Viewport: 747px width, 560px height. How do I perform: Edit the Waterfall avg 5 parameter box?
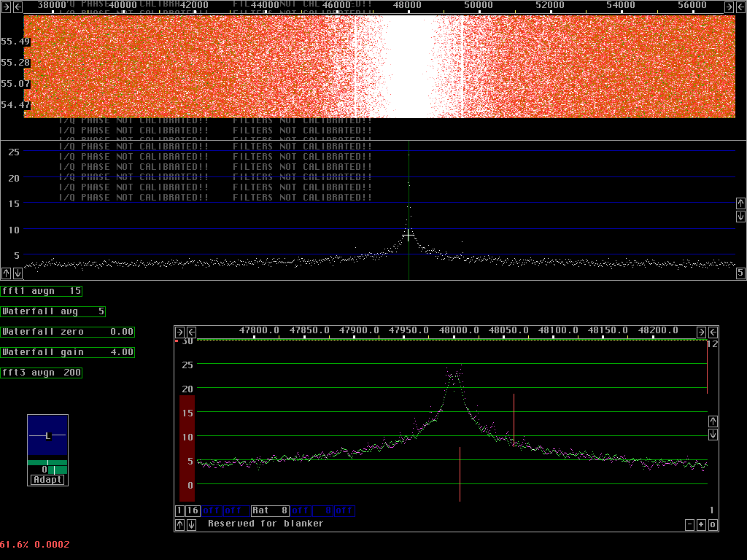tap(53, 311)
